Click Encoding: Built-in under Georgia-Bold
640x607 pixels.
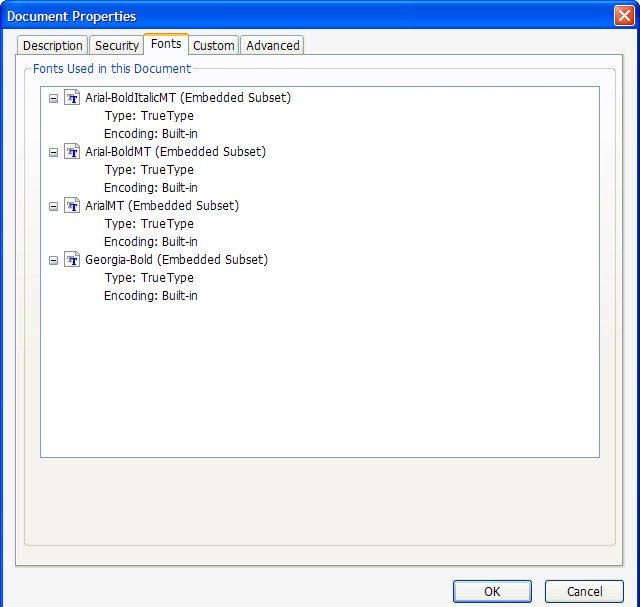[x=151, y=296]
